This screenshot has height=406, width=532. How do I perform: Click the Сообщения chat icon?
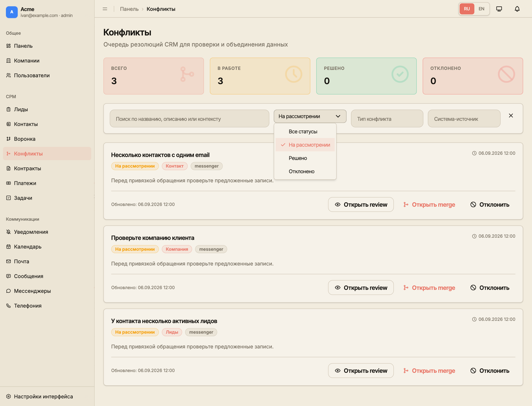9,276
